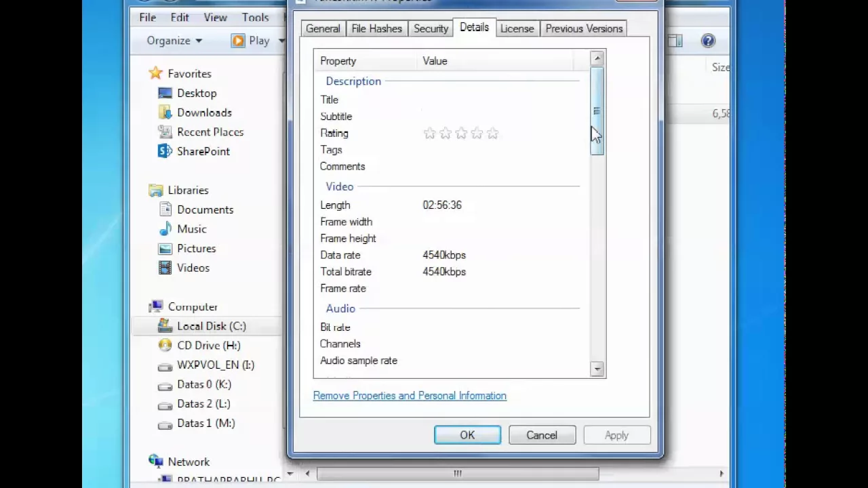The width and height of the screenshot is (868, 488).
Task: Click the Value column header
Action: pyautogui.click(x=495, y=61)
